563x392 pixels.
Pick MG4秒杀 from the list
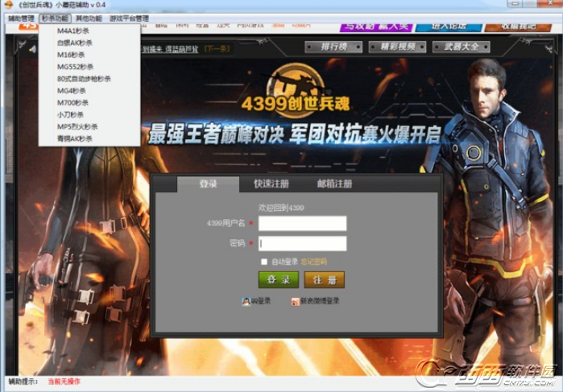72,91
